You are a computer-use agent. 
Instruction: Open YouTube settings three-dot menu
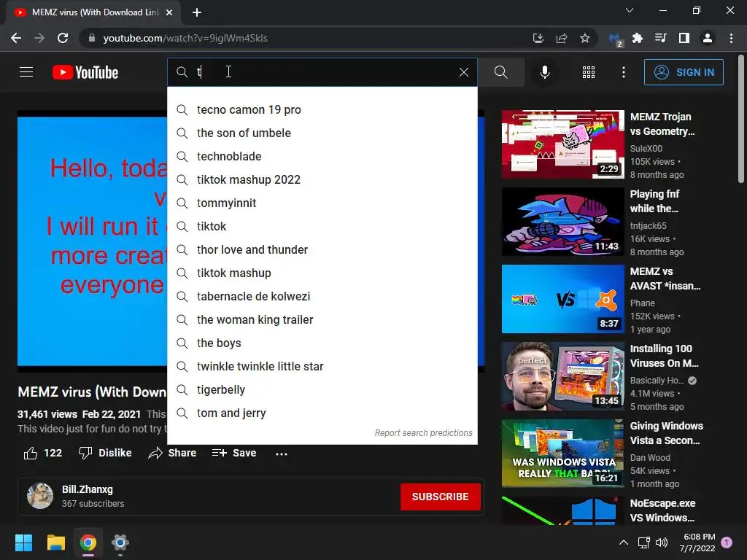click(623, 72)
